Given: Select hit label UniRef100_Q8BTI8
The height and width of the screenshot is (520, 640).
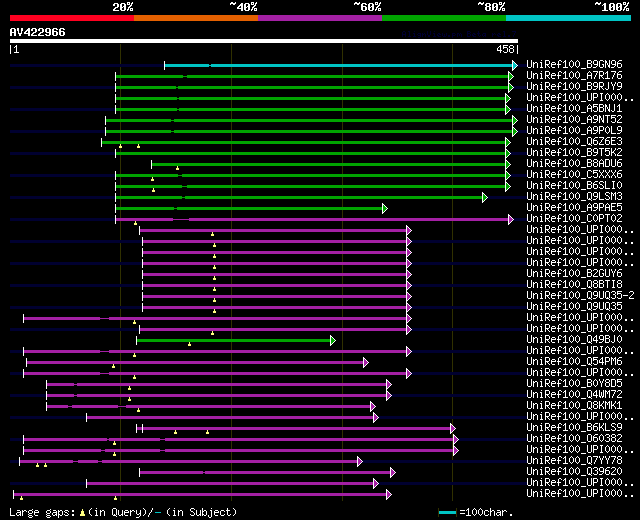Looking at the screenshot, I should pos(574,285).
